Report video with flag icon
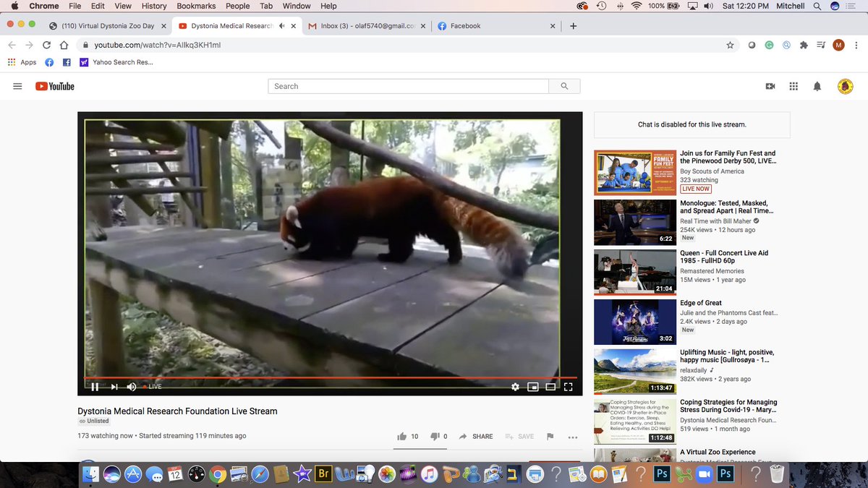The height and width of the screenshot is (488, 868). (x=550, y=437)
